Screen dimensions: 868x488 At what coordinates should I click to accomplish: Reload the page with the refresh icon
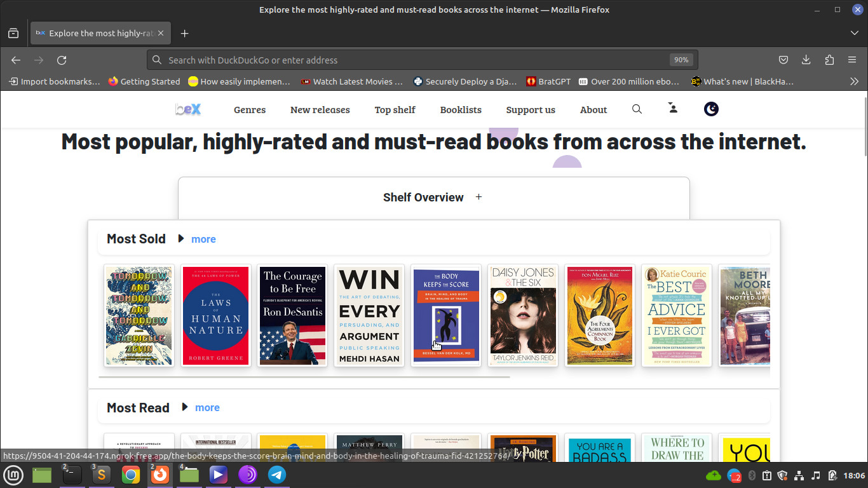point(62,60)
